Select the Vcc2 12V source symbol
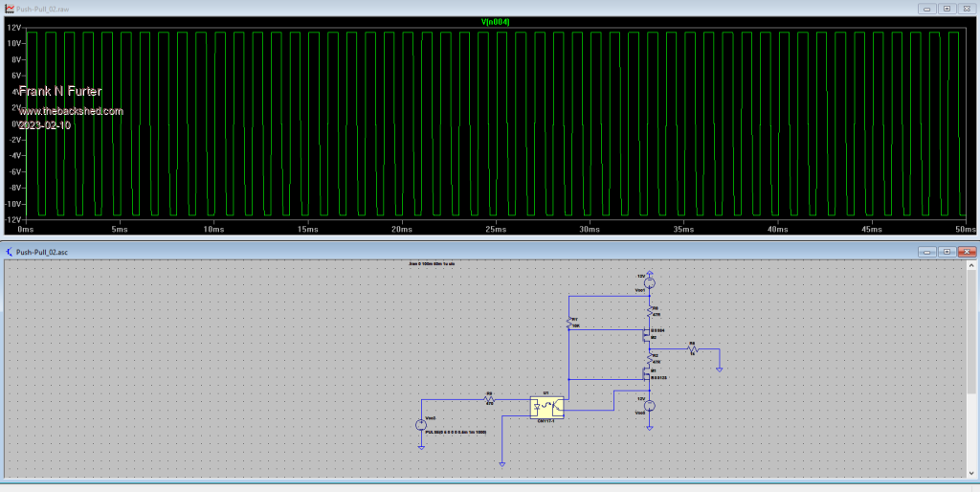 [x=649, y=405]
